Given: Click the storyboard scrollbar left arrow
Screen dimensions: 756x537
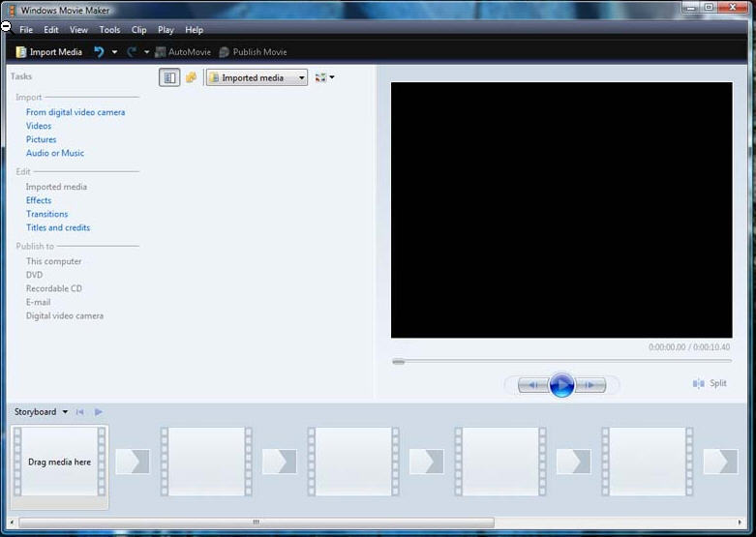Looking at the screenshot, I should tap(12, 522).
